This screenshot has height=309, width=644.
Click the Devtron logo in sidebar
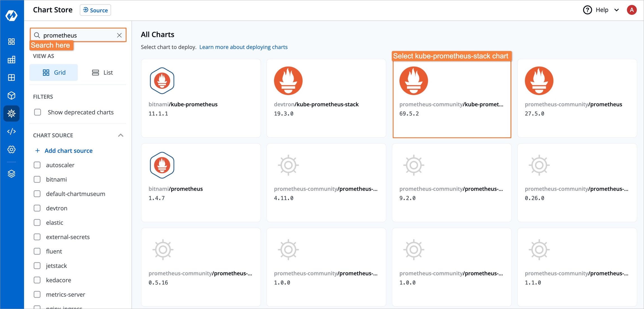click(x=11, y=15)
